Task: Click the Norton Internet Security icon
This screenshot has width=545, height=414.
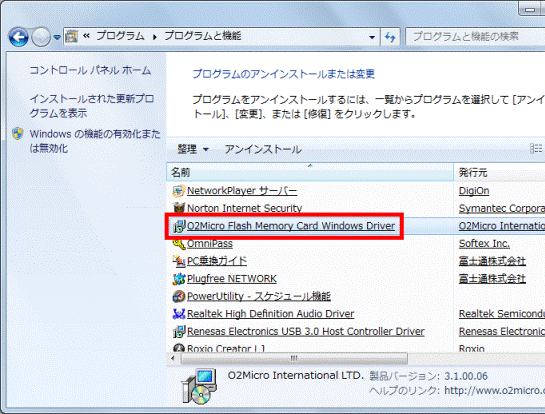Action: tap(179, 208)
